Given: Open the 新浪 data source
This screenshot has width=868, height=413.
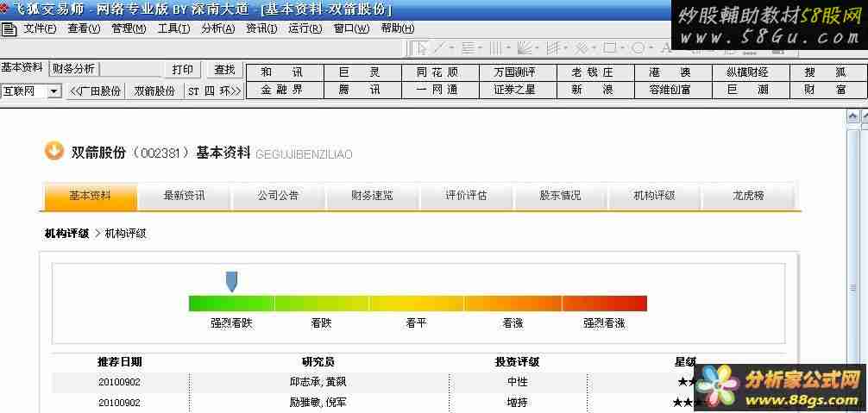Looking at the screenshot, I should 595,91.
